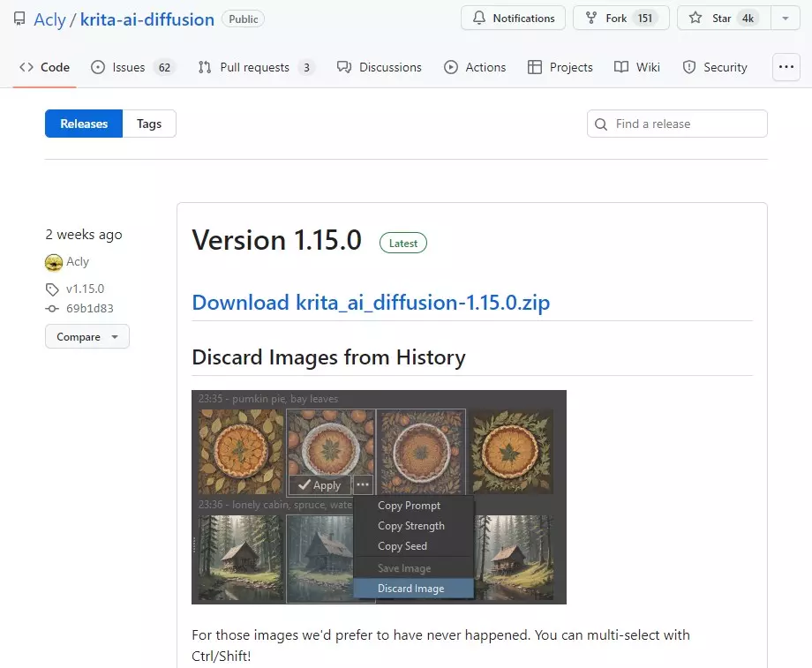The image size is (812, 668).
Task: Open the Version 1.15.0 release title
Action: 276,240
